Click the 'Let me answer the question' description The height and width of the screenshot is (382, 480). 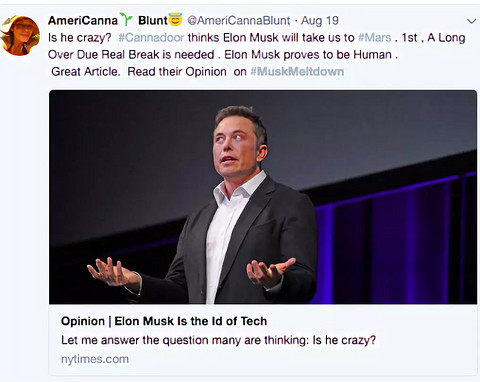pos(218,340)
